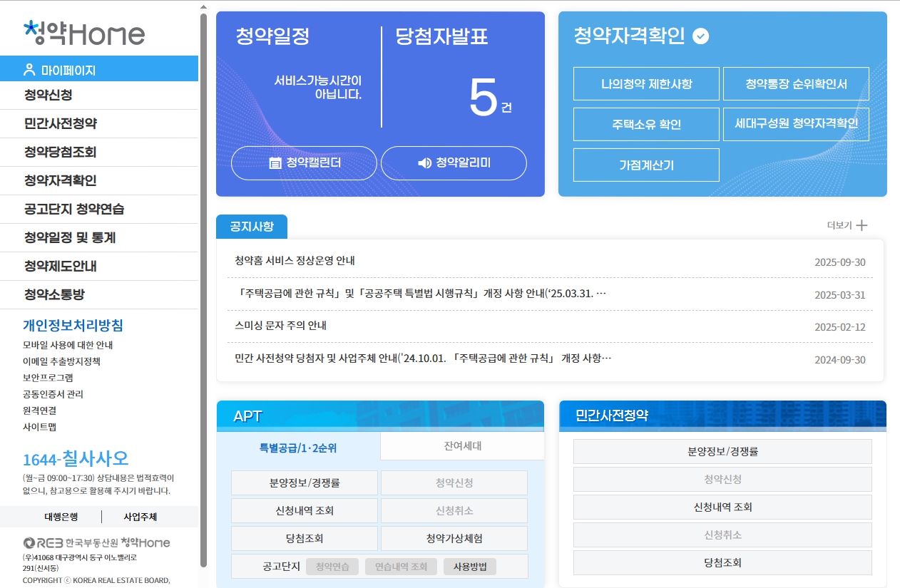Select 민간사전청약 in the sidebar menu
The width and height of the screenshot is (900, 588).
[x=99, y=124]
